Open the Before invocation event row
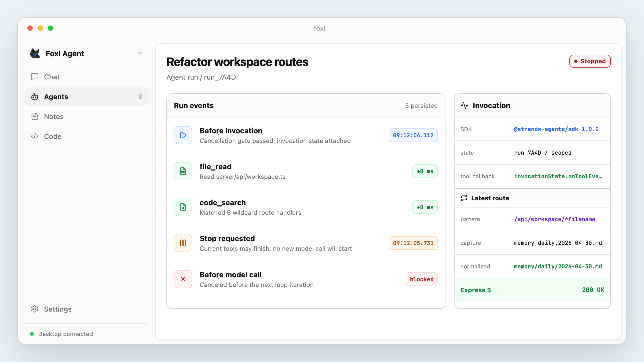 point(306,135)
